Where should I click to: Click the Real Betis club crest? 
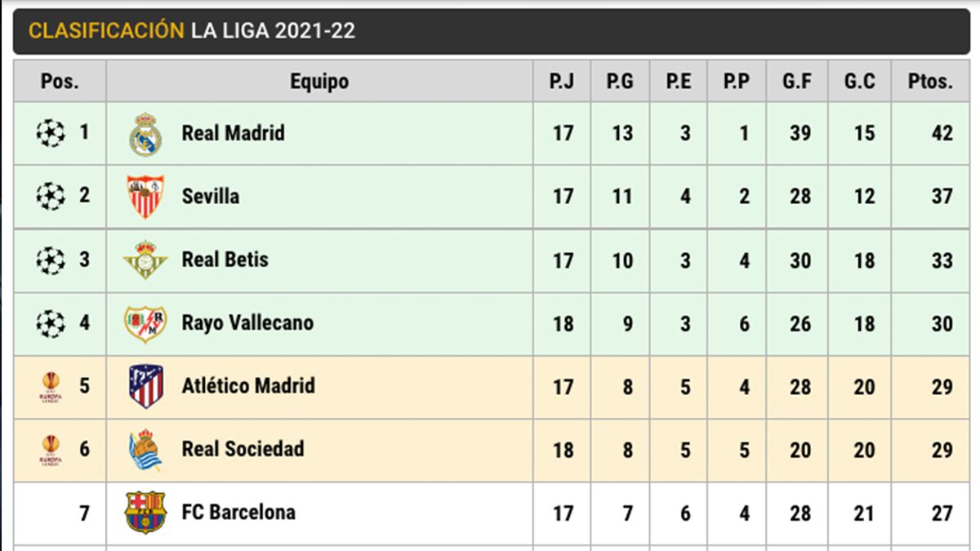[145, 260]
